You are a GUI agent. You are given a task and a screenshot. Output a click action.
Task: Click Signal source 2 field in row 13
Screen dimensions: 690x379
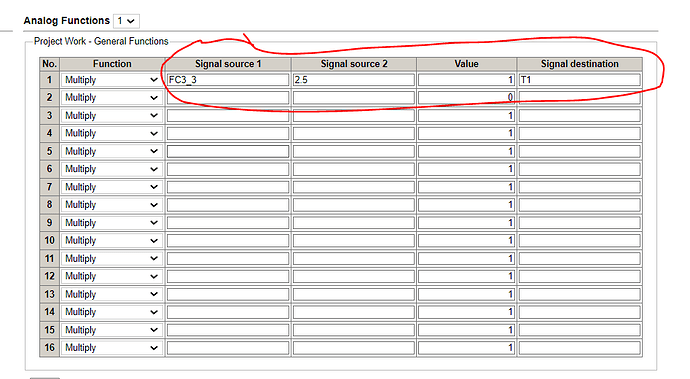tap(353, 294)
